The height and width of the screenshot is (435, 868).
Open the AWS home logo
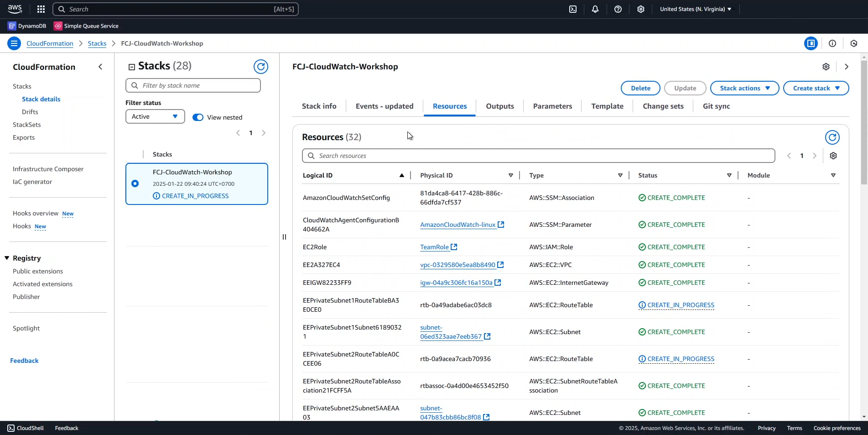(15, 9)
